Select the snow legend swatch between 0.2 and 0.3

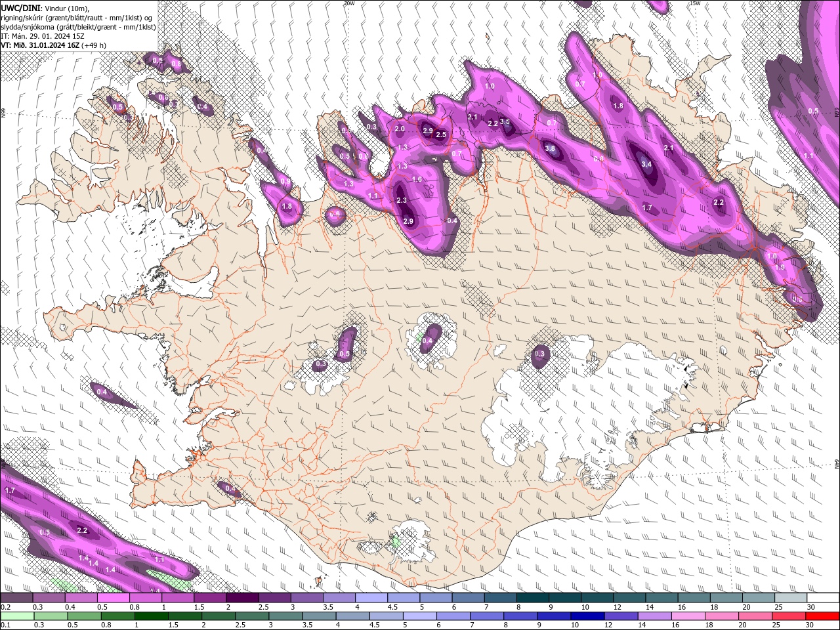pos(16,598)
